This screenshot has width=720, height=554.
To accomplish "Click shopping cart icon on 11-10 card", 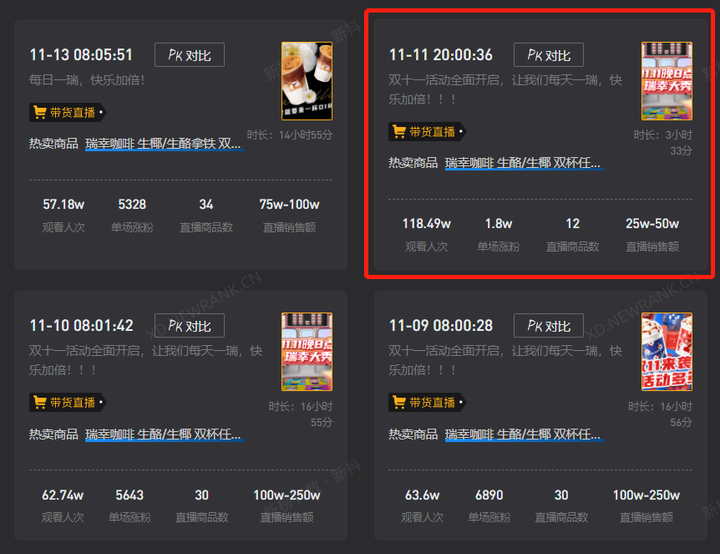I will click(x=40, y=402).
